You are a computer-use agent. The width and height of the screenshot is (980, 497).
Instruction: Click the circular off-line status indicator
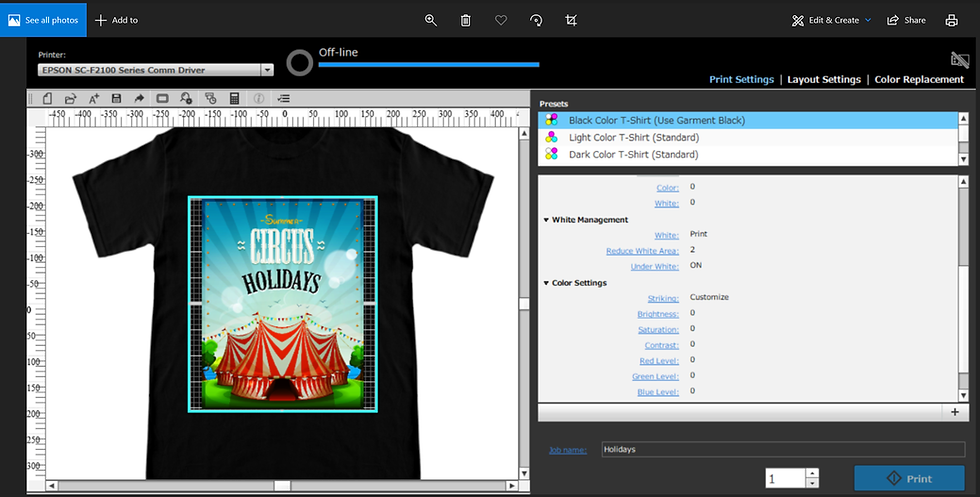(299, 63)
